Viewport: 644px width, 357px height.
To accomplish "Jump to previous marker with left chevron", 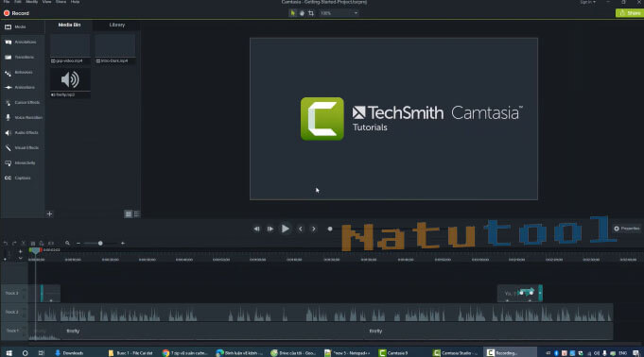I will point(300,229).
